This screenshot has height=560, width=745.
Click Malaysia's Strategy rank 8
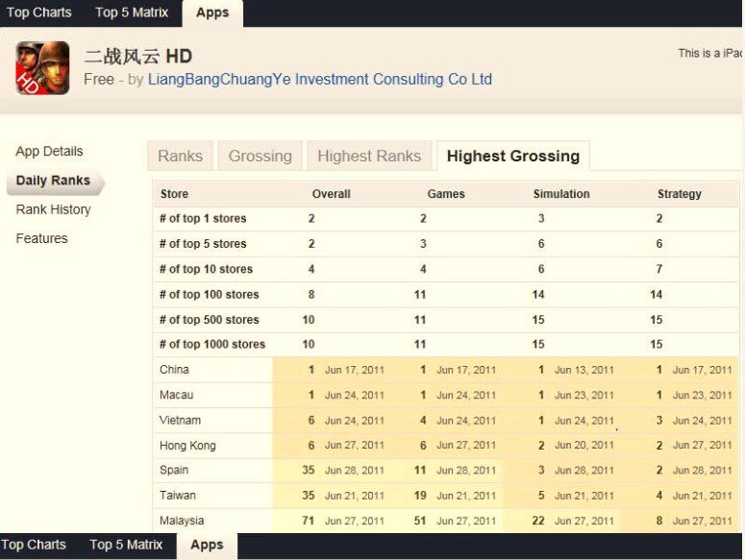(x=659, y=521)
